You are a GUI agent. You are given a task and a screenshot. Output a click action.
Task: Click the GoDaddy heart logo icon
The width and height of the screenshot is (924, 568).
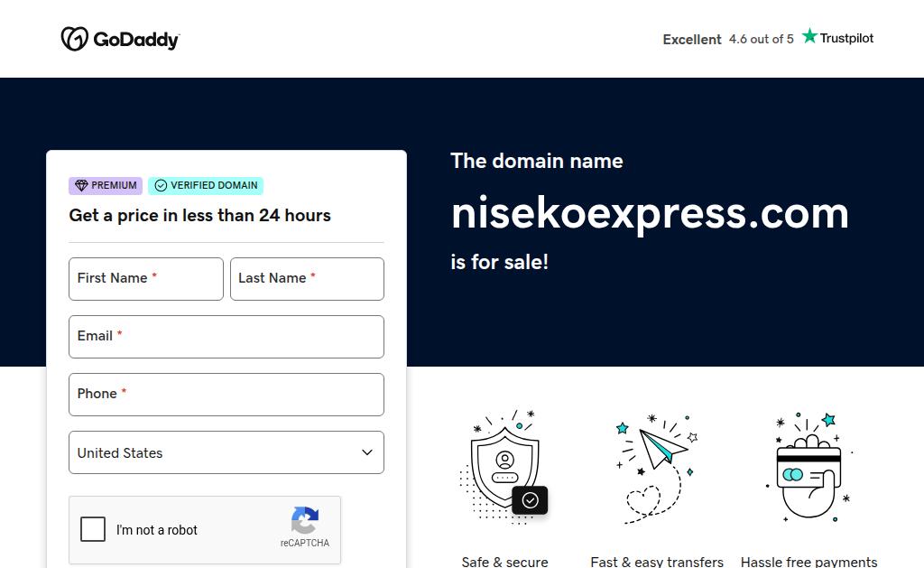tap(74, 39)
